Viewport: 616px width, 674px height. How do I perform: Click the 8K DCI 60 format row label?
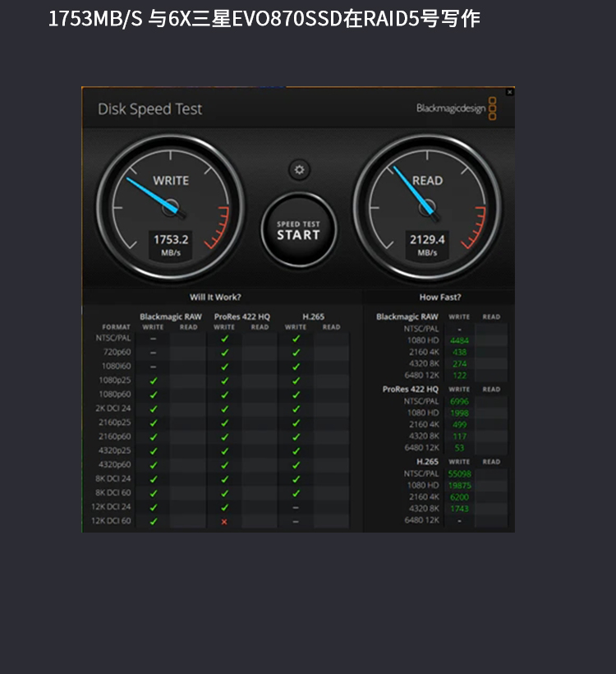(x=113, y=492)
